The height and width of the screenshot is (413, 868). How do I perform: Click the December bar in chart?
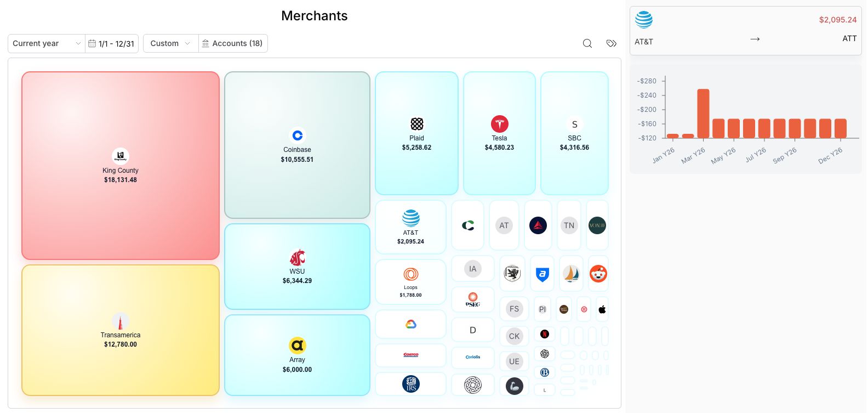[x=841, y=128]
